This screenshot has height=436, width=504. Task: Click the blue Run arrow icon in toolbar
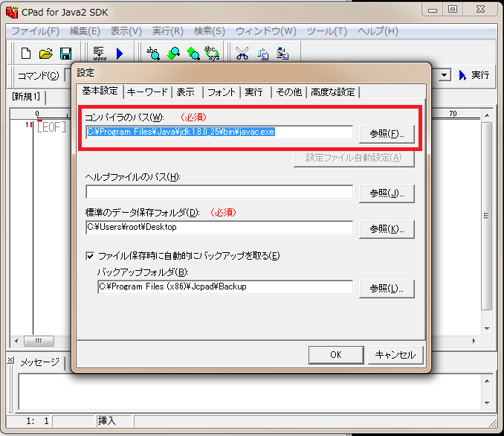120,53
